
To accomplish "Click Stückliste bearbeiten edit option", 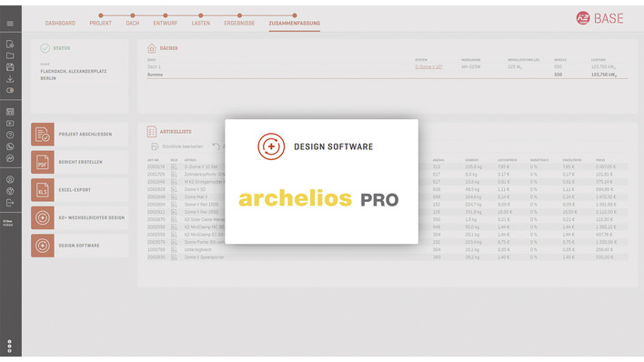I will coord(177,146).
